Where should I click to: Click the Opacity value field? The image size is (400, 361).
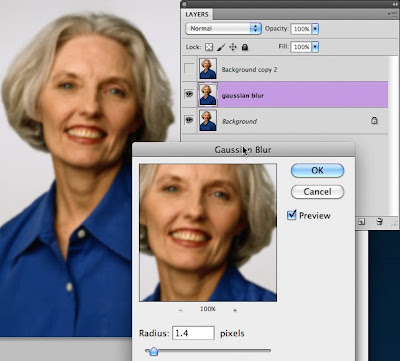[x=301, y=29]
